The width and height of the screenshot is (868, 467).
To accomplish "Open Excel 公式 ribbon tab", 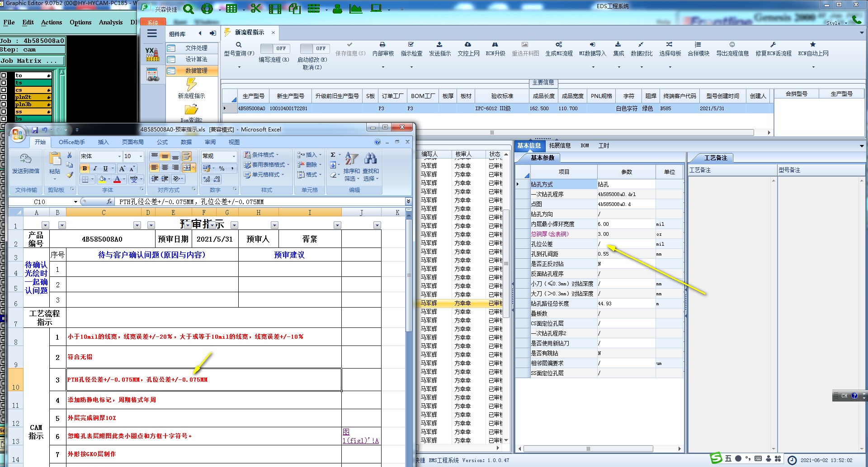I will (162, 142).
